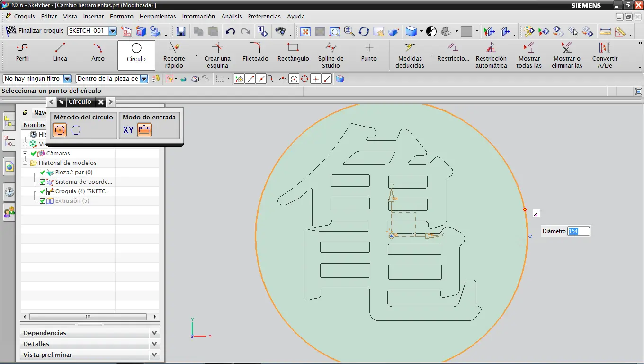Click the Diámetro input field
This screenshot has height=364, width=644.
pyautogui.click(x=579, y=231)
